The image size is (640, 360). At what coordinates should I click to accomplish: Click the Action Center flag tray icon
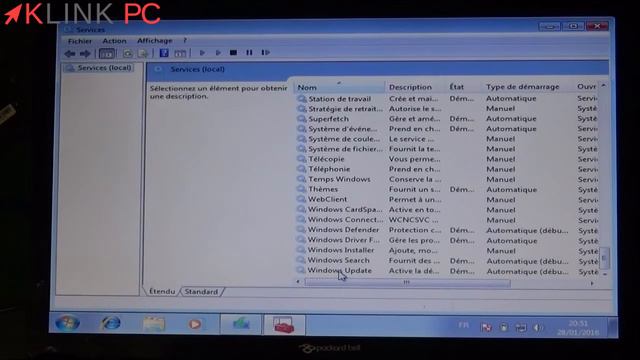(x=486, y=327)
